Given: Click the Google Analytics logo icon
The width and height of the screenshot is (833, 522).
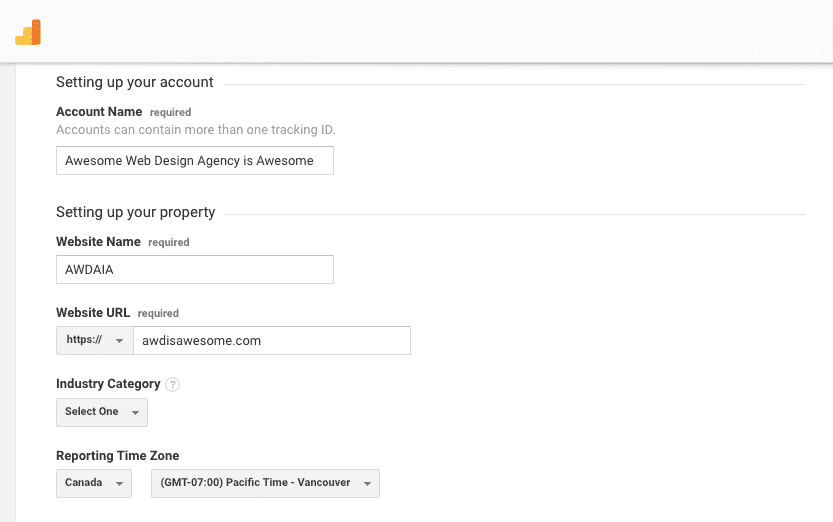Looking at the screenshot, I should (x=28, y=32).
